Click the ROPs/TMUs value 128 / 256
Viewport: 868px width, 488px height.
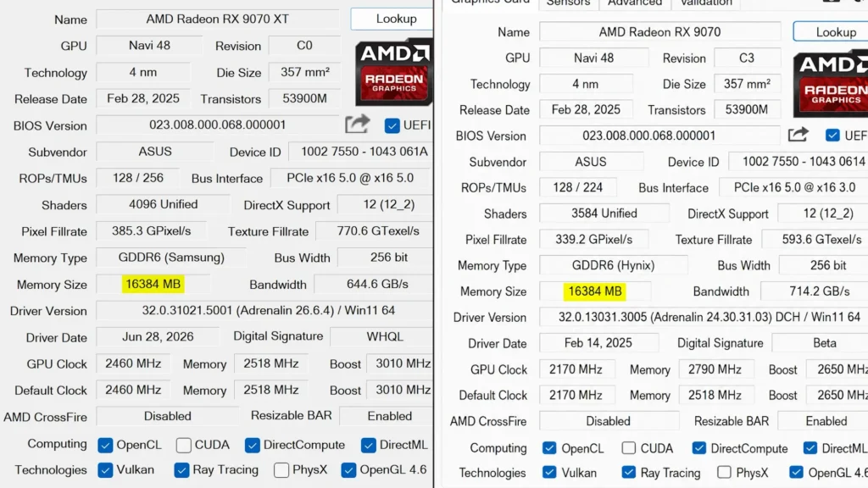(138, 178)
